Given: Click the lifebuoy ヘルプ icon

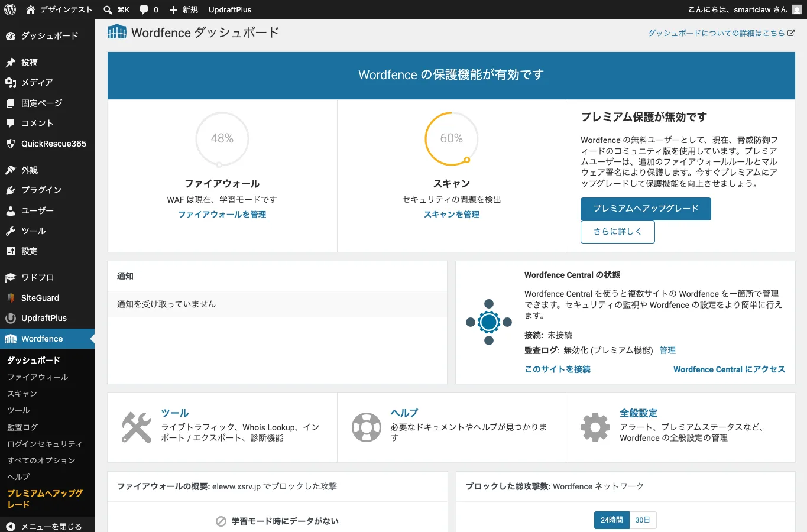Looking at the screenshot, I should click(x=367, y=427).
